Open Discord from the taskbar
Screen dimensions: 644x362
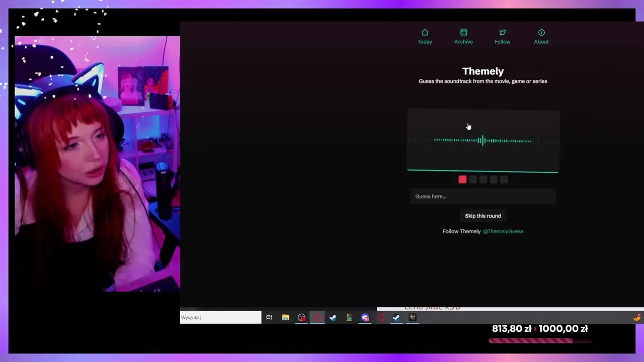tap(365, 317)
